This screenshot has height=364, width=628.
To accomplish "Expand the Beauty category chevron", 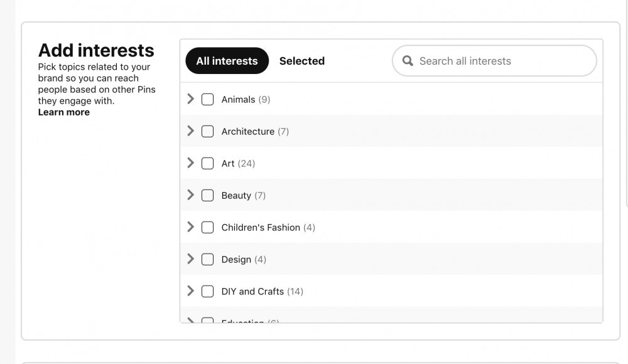I will pos(191,195).
